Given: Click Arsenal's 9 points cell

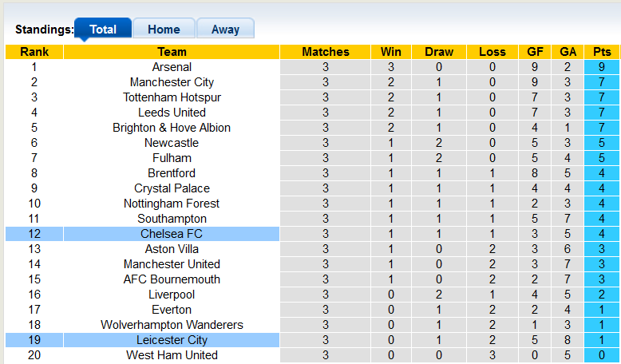Looking at the screenshot, I should tap(602, 67).
